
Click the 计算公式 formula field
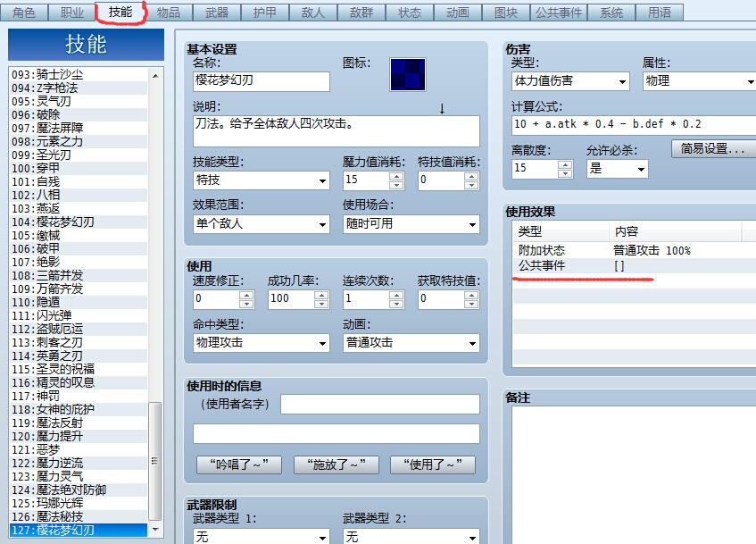coord(634,124)
